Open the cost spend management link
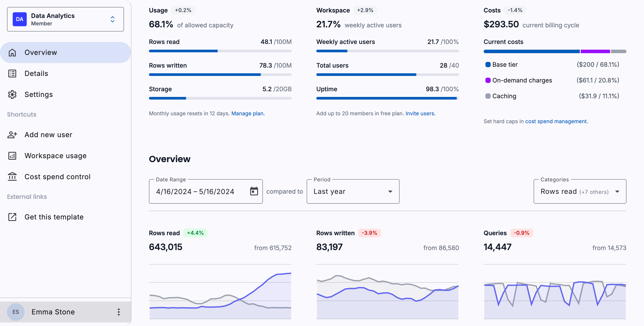Screen dimensions: 644x326 pos(556,121)
